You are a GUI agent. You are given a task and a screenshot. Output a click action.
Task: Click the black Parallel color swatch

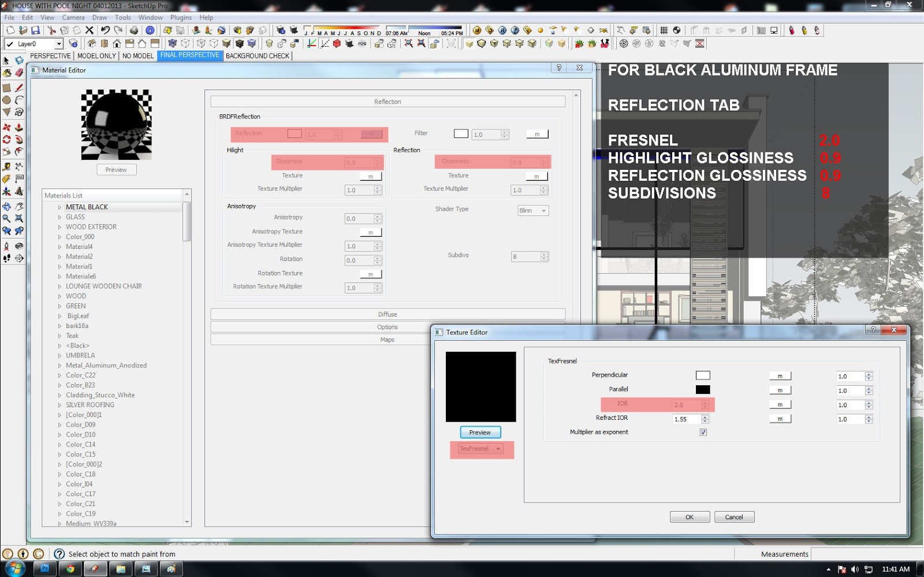[703, 390]
